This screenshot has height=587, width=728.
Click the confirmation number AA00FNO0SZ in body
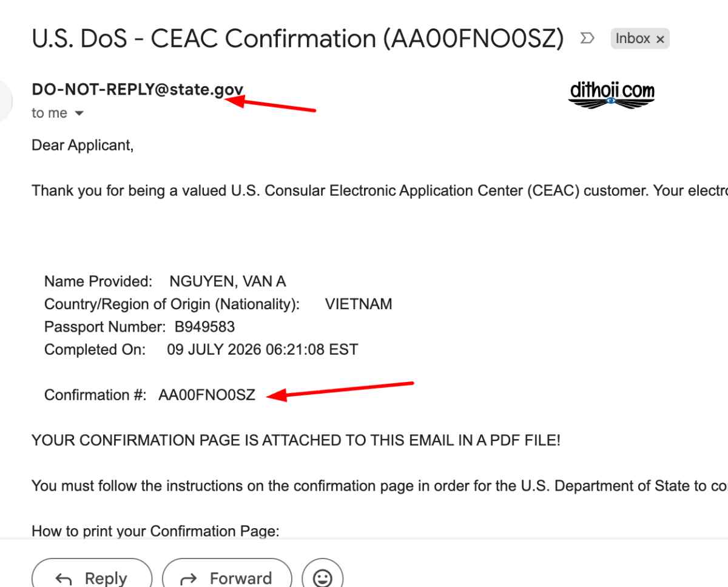207,395
